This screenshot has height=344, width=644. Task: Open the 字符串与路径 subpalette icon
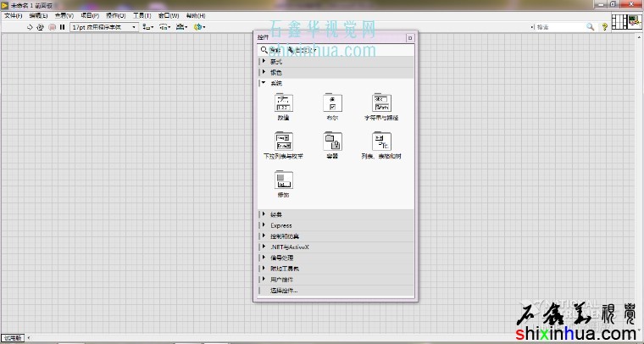[x=381, y=103]
